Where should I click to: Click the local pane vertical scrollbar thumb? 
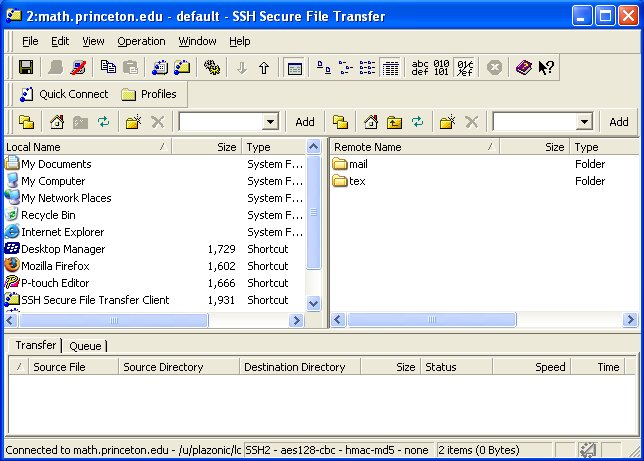pyautogui.click(x=313, y=212)
